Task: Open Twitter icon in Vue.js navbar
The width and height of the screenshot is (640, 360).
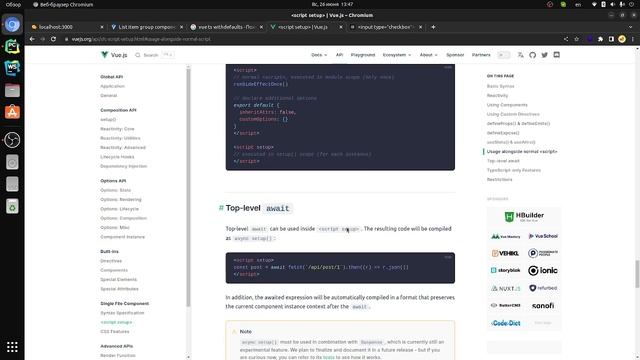Action: [544, 55]
